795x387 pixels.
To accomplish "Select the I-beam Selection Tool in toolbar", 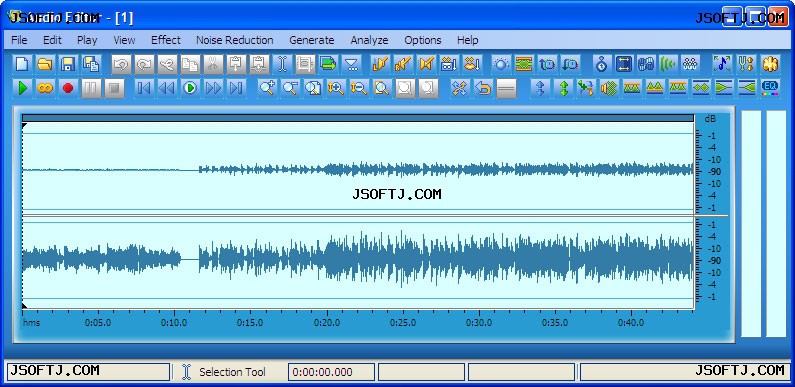I will tap(282, 64).
